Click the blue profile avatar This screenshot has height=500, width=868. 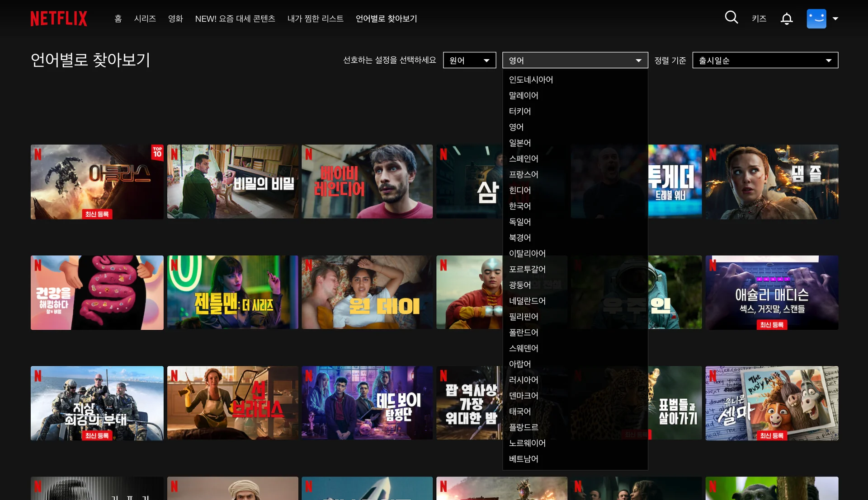(816, 19)
